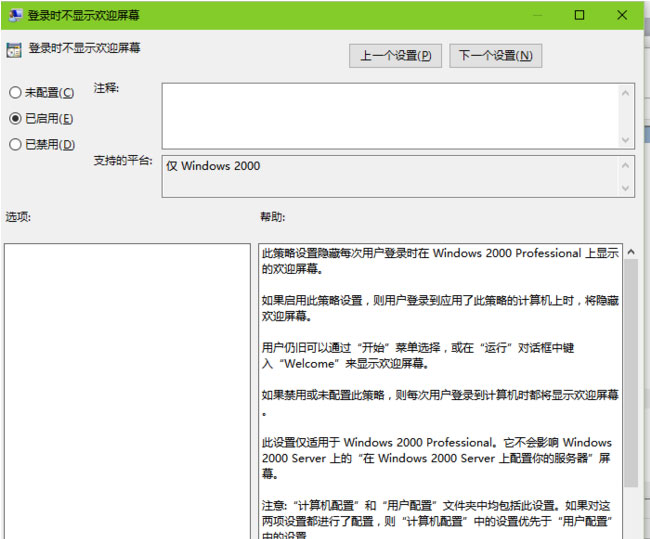Maximize the policy setting window
The height and width of the screenshot is (539, 650).
pyautogui.click(x=579, y=15)
